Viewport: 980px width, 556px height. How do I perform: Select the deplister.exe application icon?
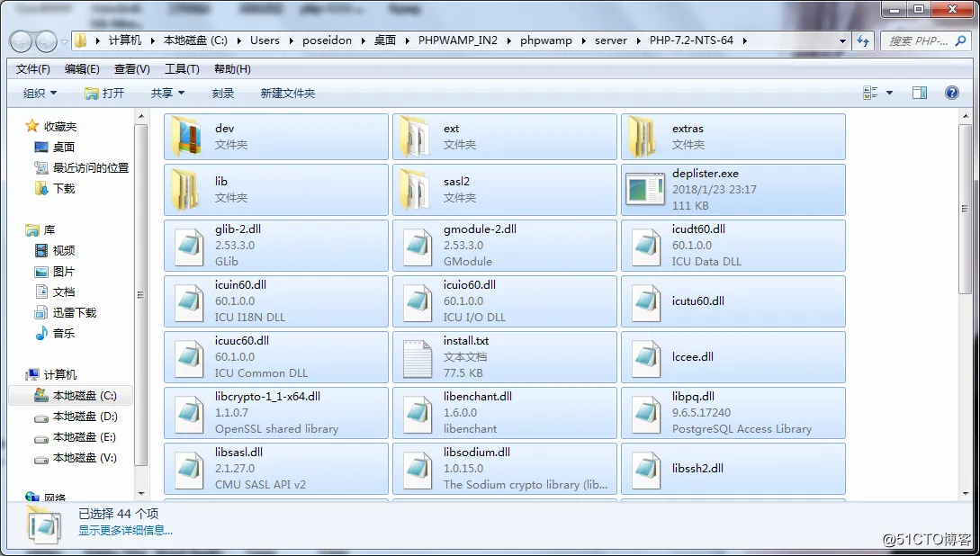coord(645,190)
